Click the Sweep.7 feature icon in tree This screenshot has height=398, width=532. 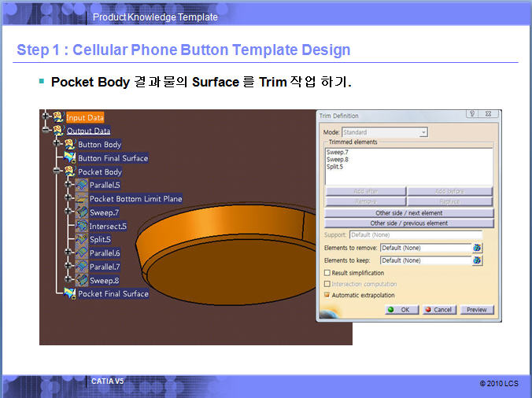81,212
